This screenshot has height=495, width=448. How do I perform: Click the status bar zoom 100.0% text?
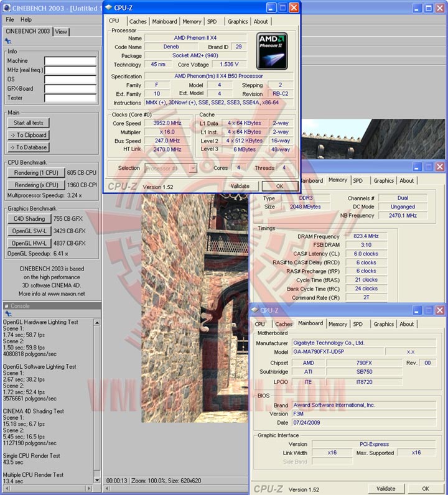[x=147, y=481]
